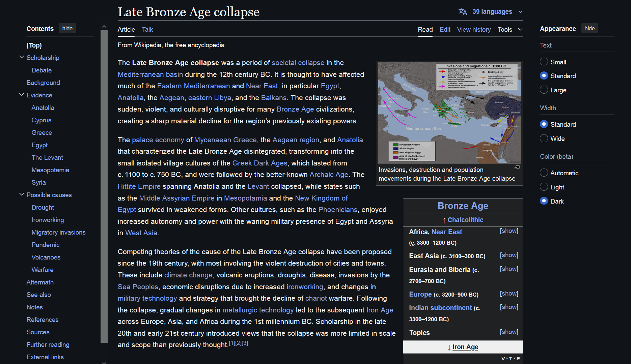Viewport: 631px width, 364px height.
Task: Jump to (Top) in contents
Action: tap(34, 45)
